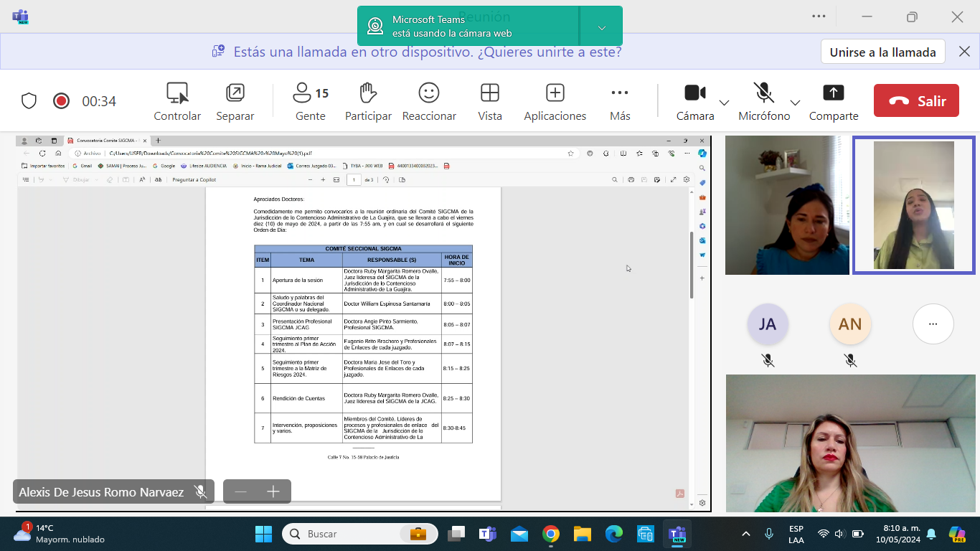Open the overflow participants ellipsis circle
This screenshot has height=551, width=980.
933,324
